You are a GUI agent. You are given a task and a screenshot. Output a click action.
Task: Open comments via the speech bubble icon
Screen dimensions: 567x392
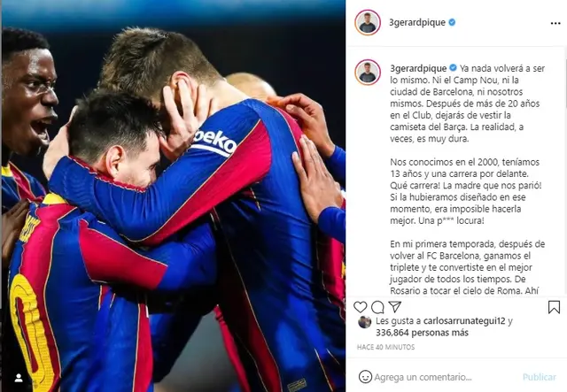pyautogui.click(x=377, y=307)
